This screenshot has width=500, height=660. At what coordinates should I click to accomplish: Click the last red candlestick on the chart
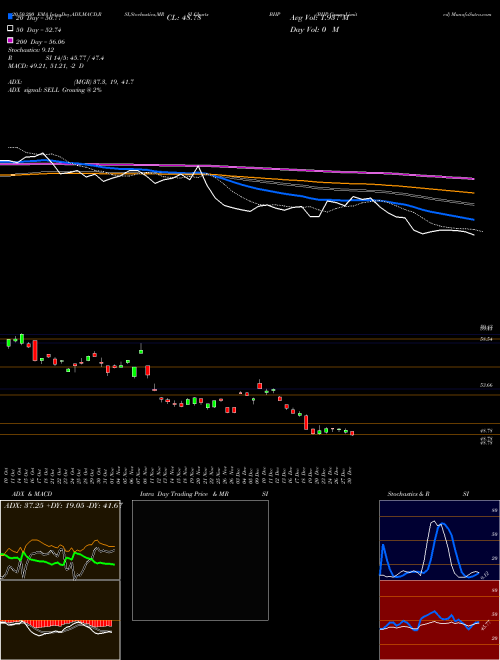[352, 433]
